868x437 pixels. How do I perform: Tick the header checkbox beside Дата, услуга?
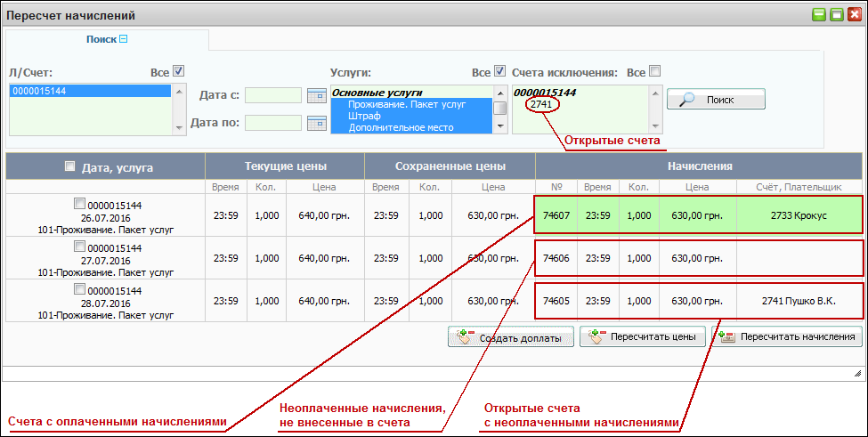click(70, 166)
